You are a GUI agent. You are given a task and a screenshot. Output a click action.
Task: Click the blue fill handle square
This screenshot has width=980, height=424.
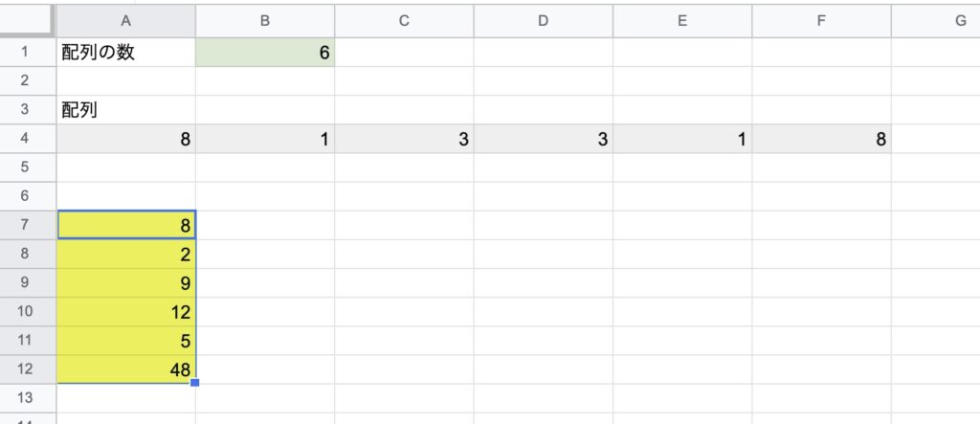(195, 383)
